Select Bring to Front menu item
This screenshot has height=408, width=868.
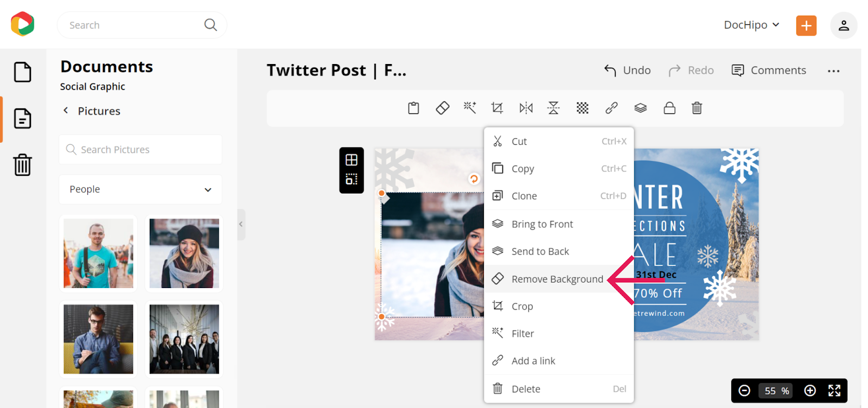tap(559, 224)
